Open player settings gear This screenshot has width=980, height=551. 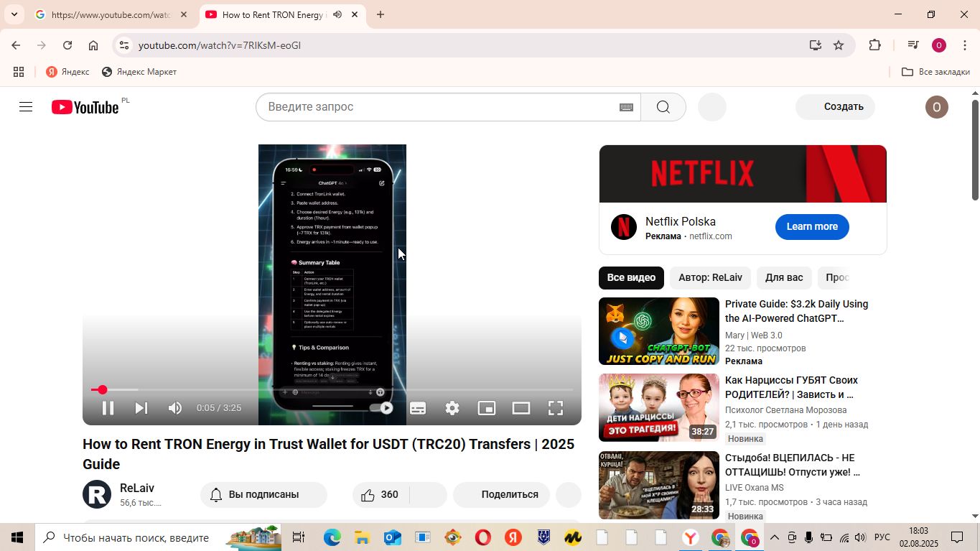[x=452, y=408]
